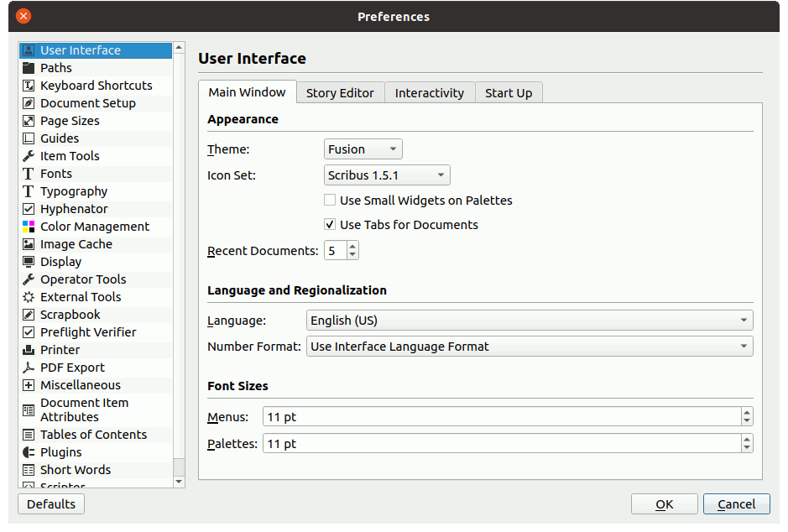The width and height of the screenshot is (788, 532).
Task: Uncheck Use Tabs for Documents
Action: pyautogui.click(x=330, y=225)
